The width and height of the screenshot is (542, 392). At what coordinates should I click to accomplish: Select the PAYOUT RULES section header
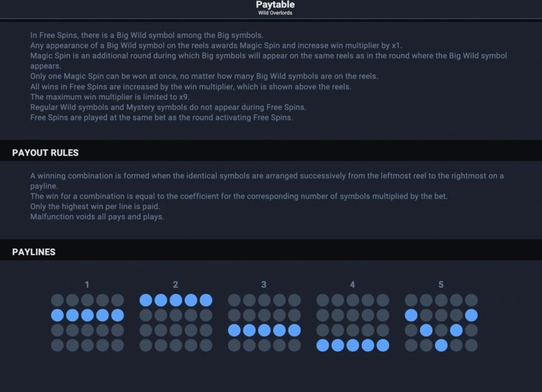click(x=45, y=153)
